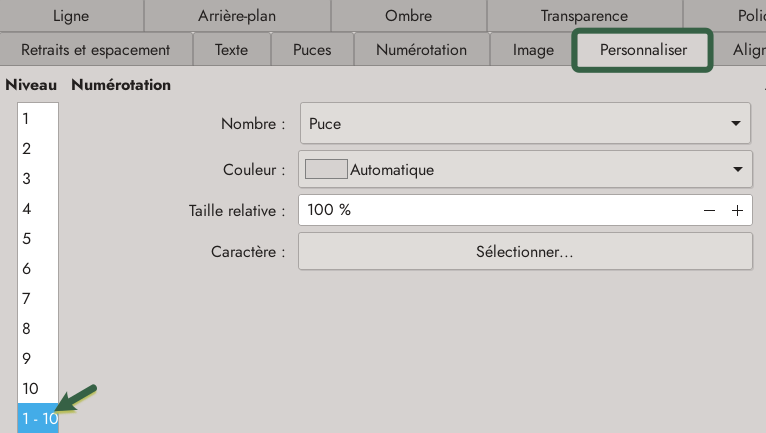Click the Personnaliser tab

point(643,49)
